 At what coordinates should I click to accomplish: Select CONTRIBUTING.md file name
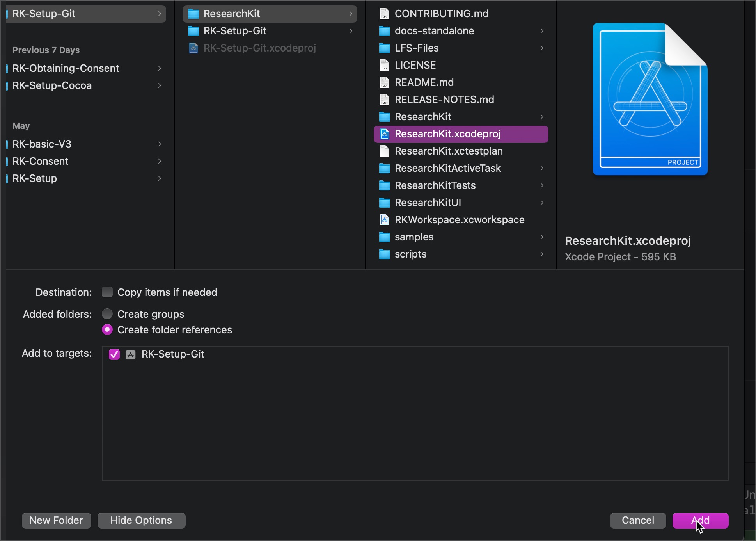point(442,14)
